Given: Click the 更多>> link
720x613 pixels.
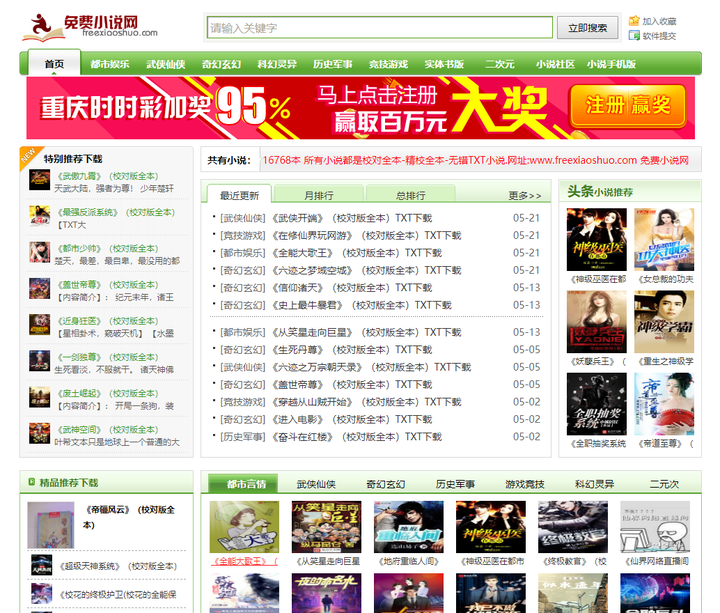Looking at the screenshot, I should pos(524,196).
